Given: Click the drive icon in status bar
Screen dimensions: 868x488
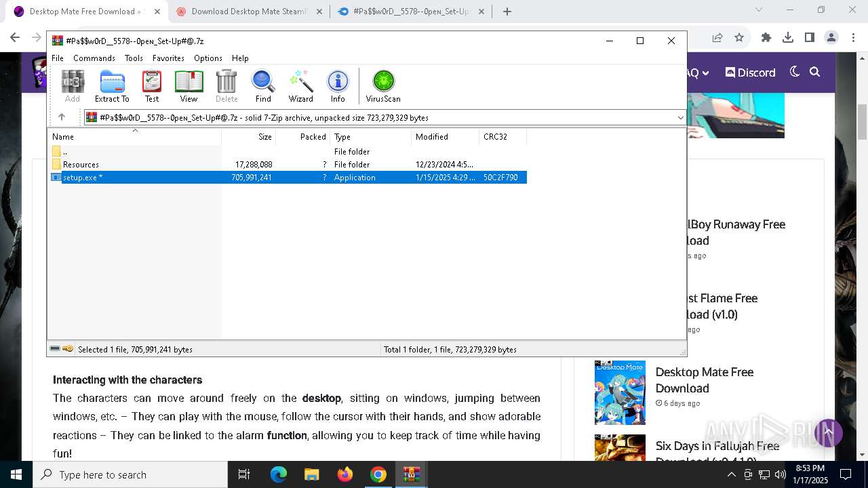Looking at the screenshot, I should coord(55,349).
